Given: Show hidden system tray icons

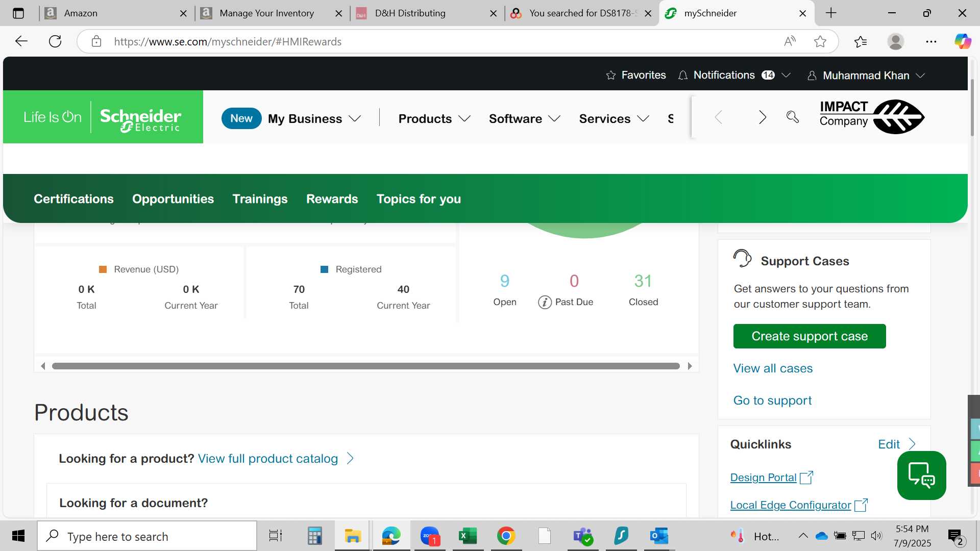Looking at the screenshot, I should point(803,536).
